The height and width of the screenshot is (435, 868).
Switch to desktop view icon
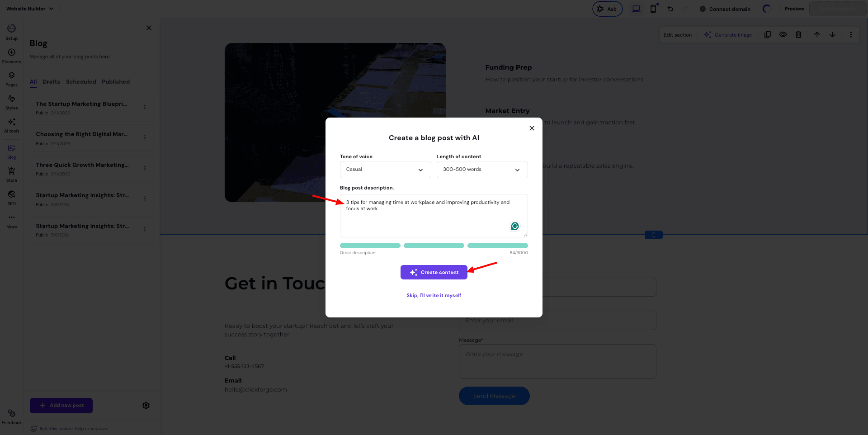[636, 9]
